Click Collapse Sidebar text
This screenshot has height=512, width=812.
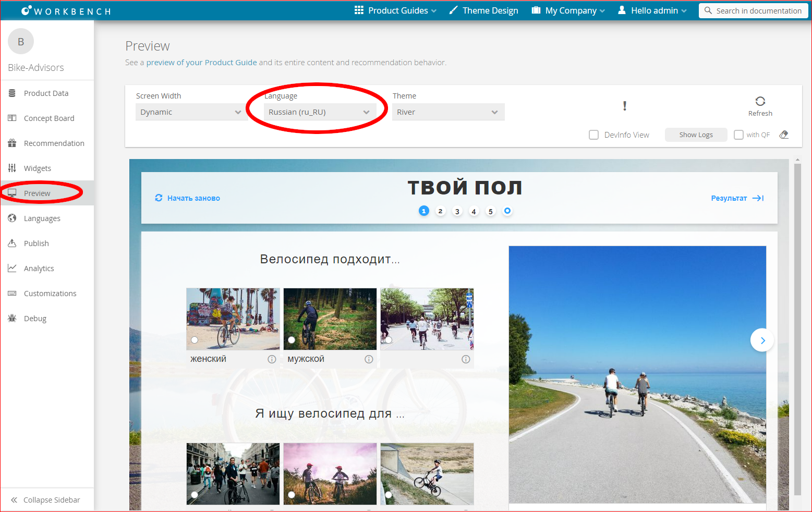(x=52, y=500)
